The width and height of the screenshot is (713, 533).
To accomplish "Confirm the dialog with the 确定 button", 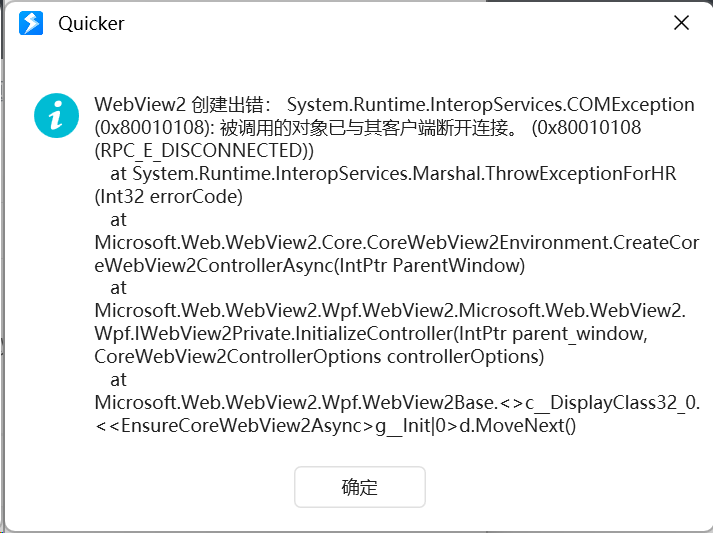I will pyautogui.click(x=360, y=487).
